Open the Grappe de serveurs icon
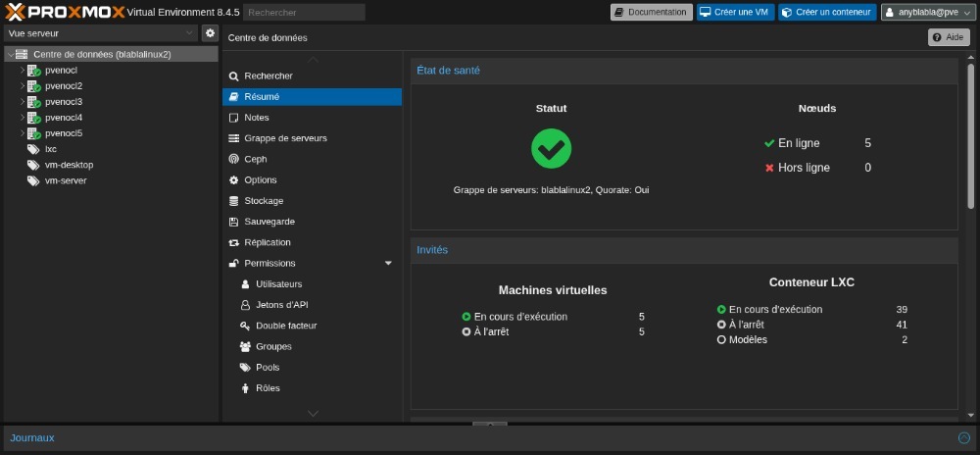The height and width of the screenshot is (455, 980). pos(234,138)
